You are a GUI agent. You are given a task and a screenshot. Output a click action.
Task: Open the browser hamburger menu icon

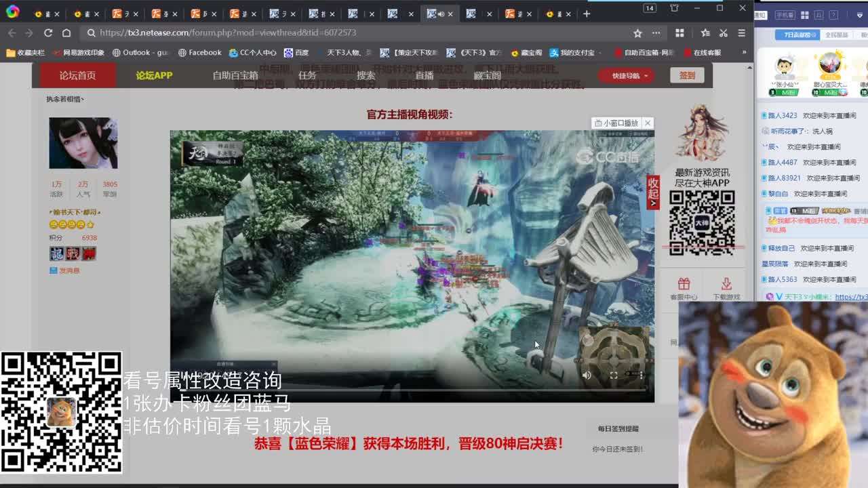[742, 33]
